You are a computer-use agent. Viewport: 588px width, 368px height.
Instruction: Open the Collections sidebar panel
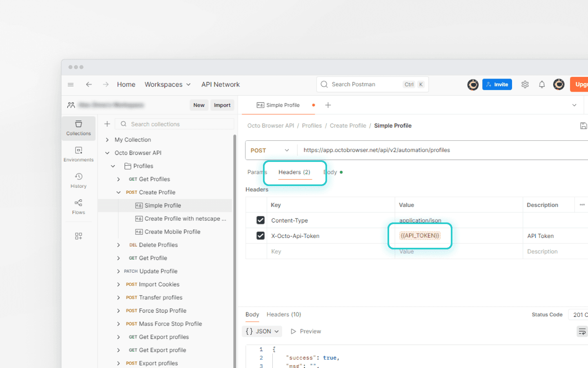click(78, 128)
